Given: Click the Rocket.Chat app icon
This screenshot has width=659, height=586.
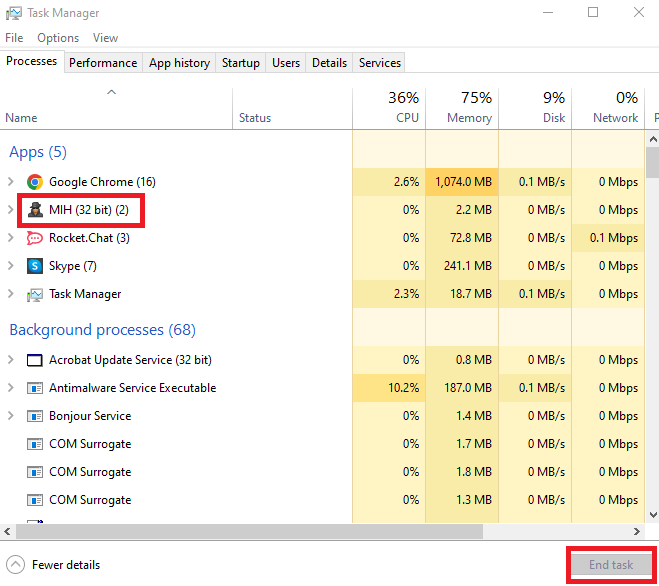Looking at the screenshot, I should point(35,238).
